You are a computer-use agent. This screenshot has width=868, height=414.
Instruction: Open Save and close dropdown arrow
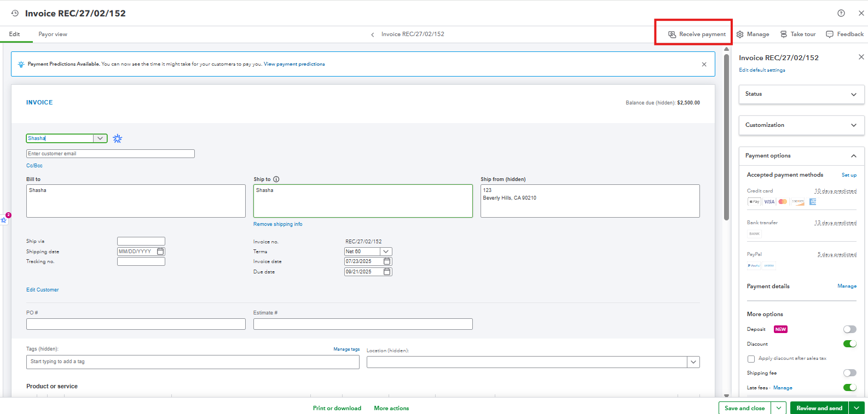[779, 408]
